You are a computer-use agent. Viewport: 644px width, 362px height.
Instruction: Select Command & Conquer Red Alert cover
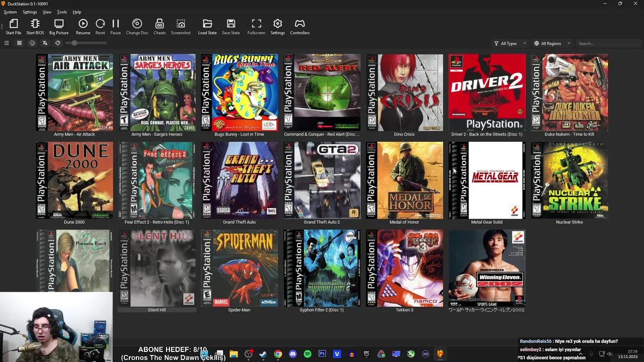tap(322, 93)
